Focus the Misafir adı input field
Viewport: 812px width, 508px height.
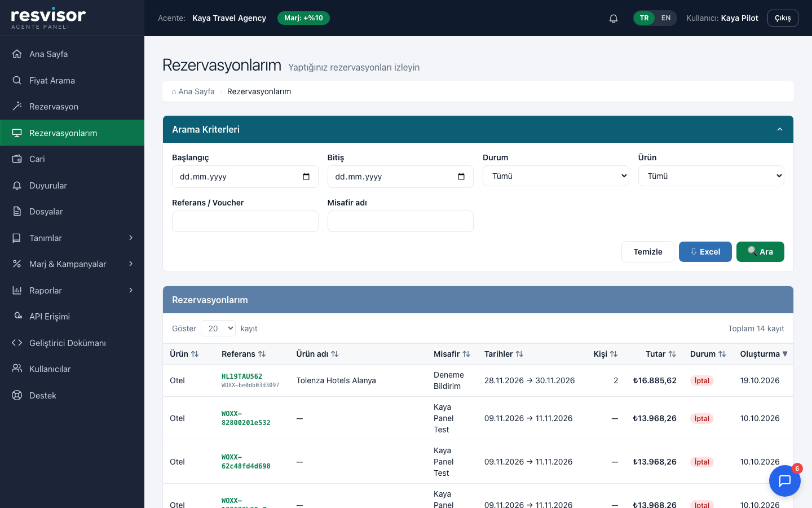click(x=400, y=221)
